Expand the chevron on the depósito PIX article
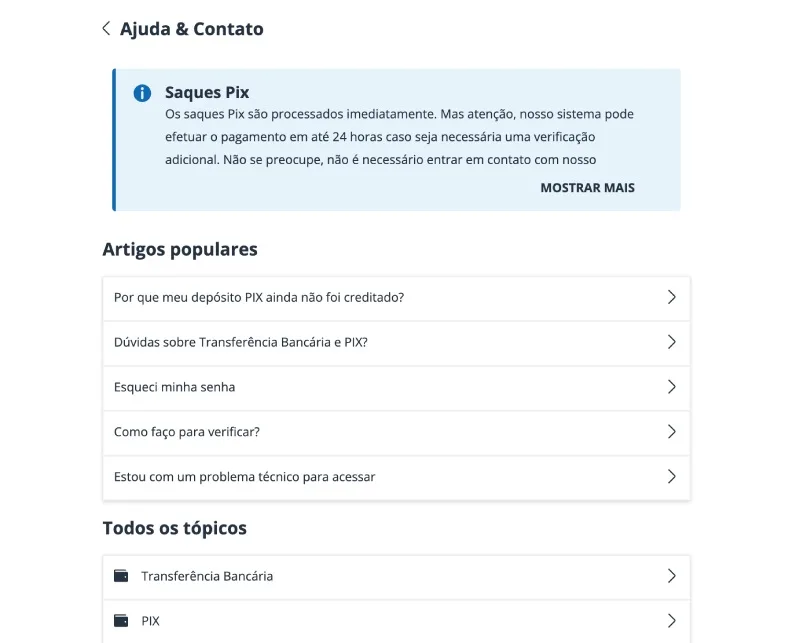Viewport: 800px width, 643px height. pyautogui.click(x=671, y=297)
